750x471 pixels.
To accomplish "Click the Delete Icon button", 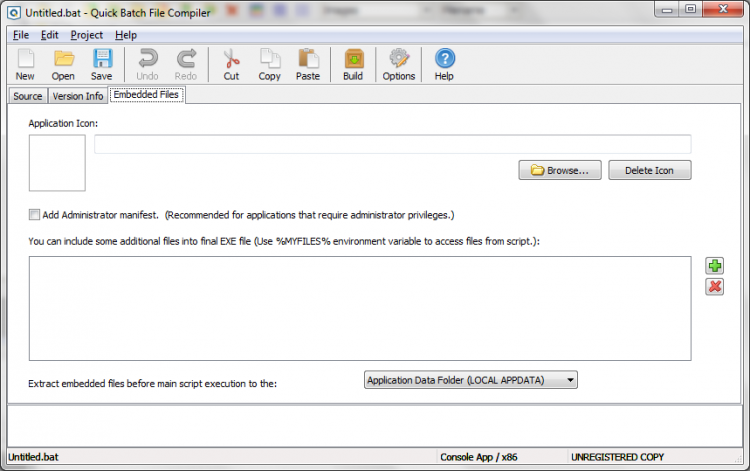I will pyautogui.click(x=650, y=170).
